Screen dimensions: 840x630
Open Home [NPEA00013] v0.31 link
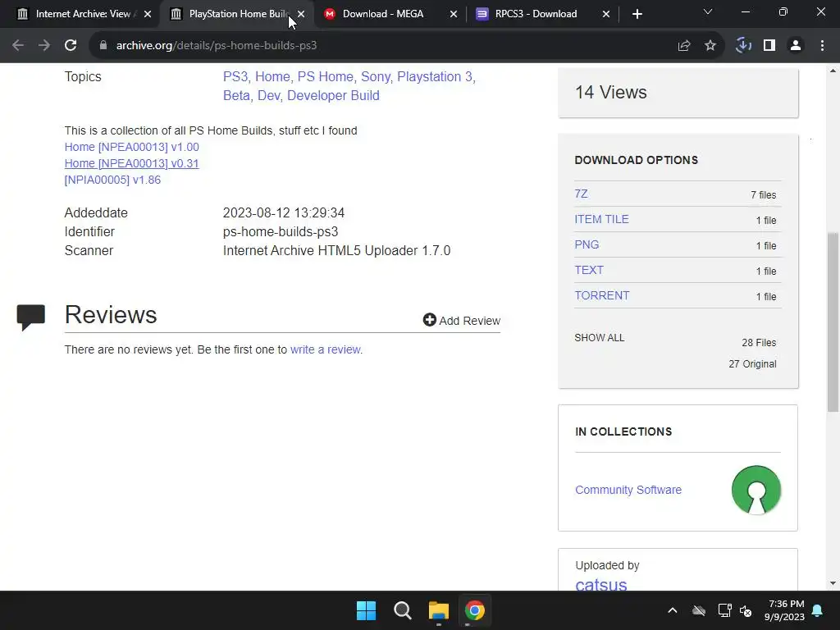tap(132, 163)
